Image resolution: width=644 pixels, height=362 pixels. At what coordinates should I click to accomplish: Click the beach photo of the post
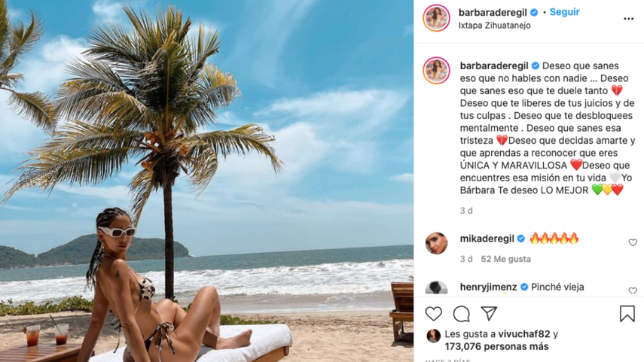click(x=206, y=181)
